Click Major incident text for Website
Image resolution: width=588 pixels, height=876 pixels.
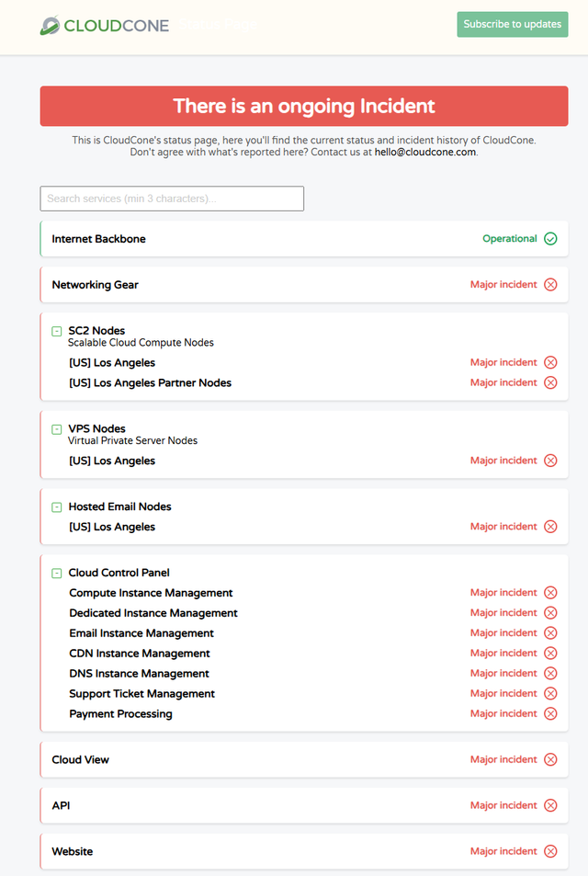503,851
